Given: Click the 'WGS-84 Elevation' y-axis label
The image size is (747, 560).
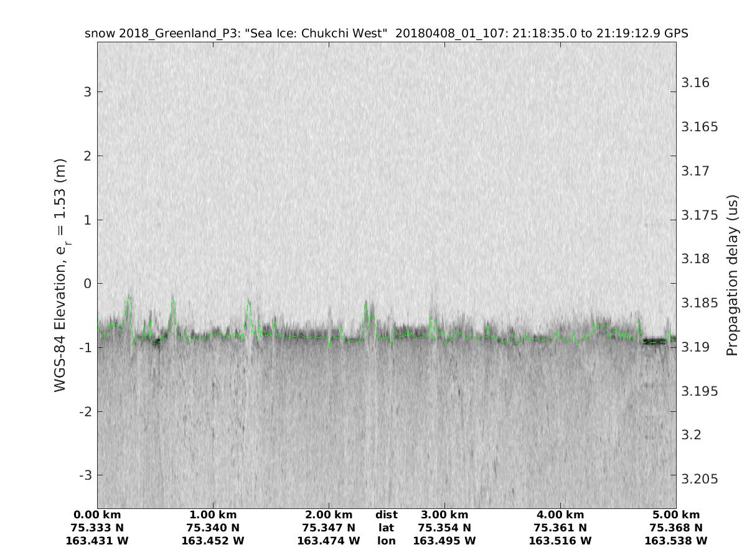Looking at the screenshot, I should pos(60,274).
